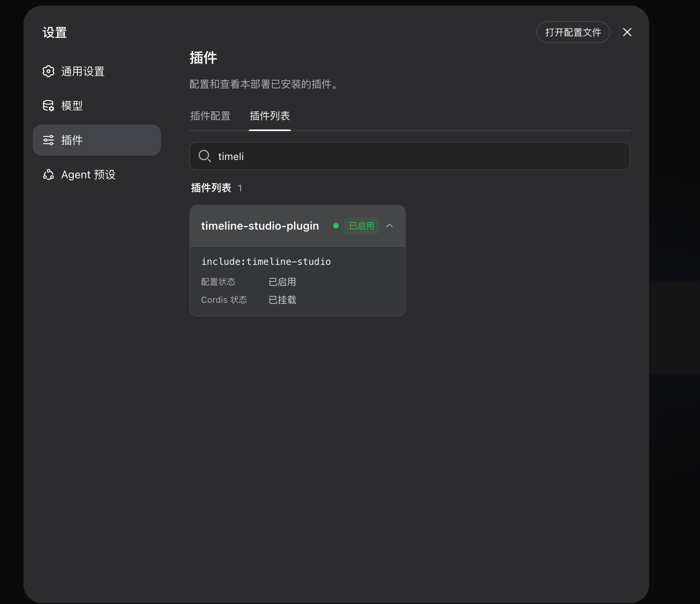Open 通用设置 in the sidebar
700x604 pixels.
[97, 71]
